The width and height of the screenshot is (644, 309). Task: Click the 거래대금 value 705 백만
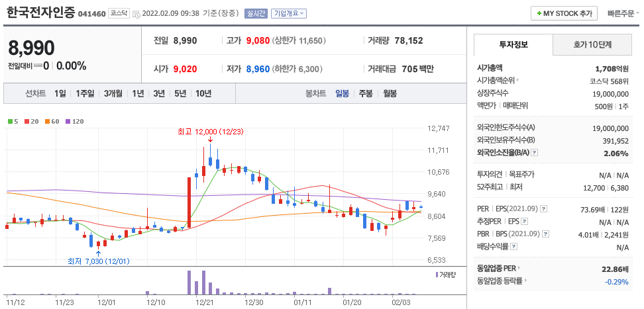coord(417,69)
